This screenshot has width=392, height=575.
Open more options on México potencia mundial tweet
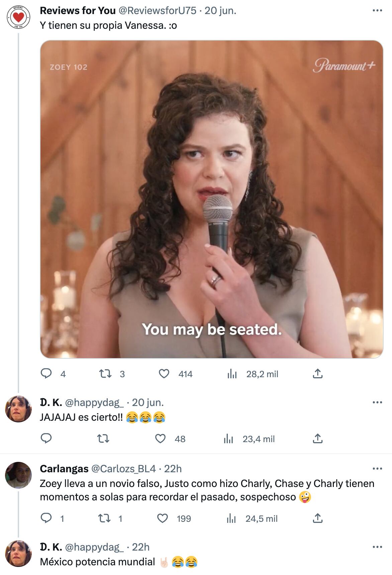[x=377, y=547]
